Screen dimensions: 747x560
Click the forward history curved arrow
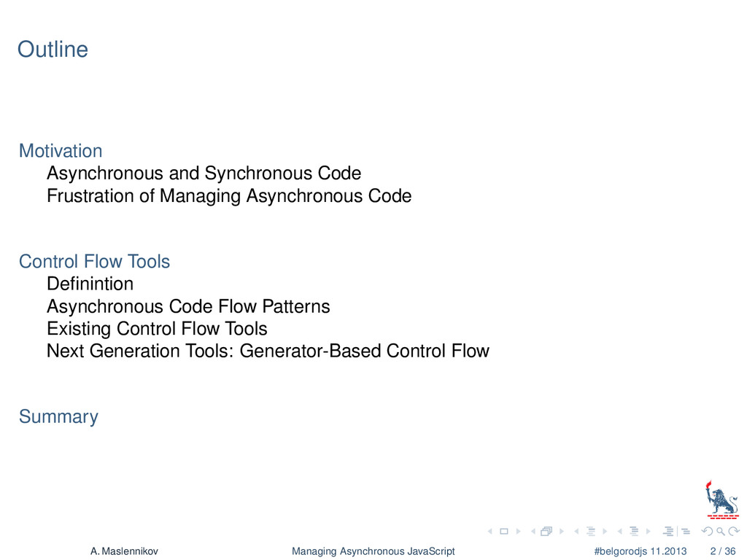734,532
